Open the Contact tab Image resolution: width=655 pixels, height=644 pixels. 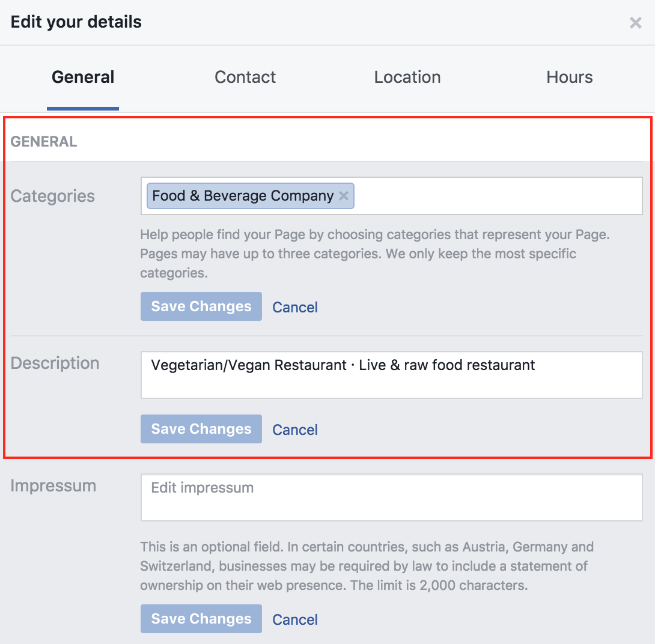(245, 77)
